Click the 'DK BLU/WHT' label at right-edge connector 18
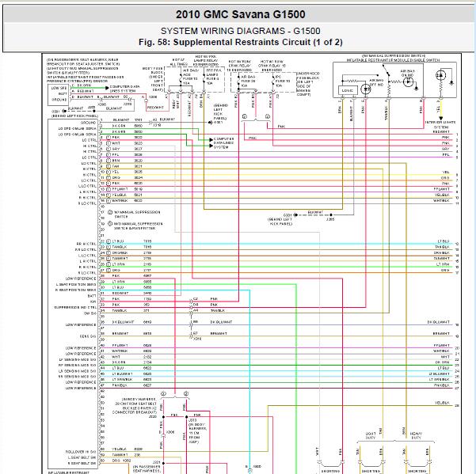The width and height of the screenshot is (476, 474). coord(438,322)
